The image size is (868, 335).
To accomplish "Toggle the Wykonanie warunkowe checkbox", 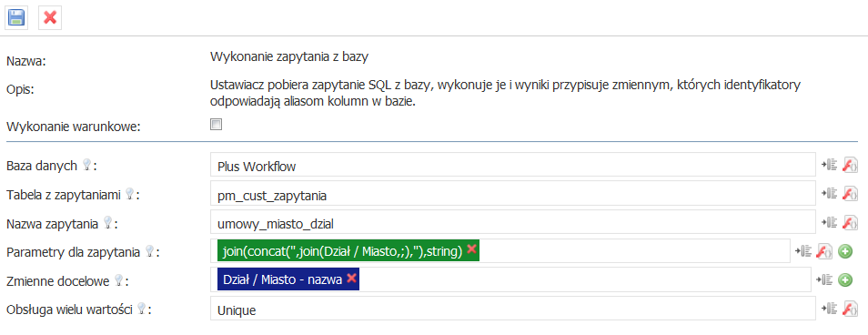I will point(216,125).
